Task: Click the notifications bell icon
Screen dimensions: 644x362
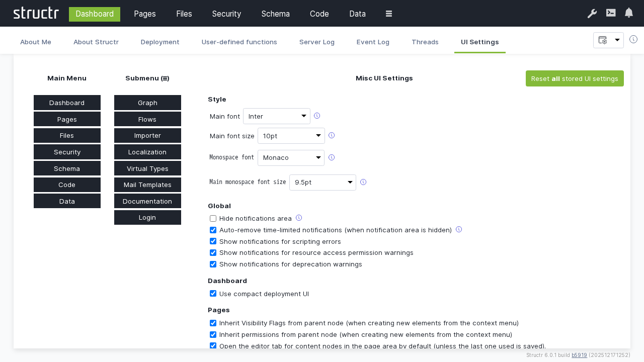Action: point(628,13)
